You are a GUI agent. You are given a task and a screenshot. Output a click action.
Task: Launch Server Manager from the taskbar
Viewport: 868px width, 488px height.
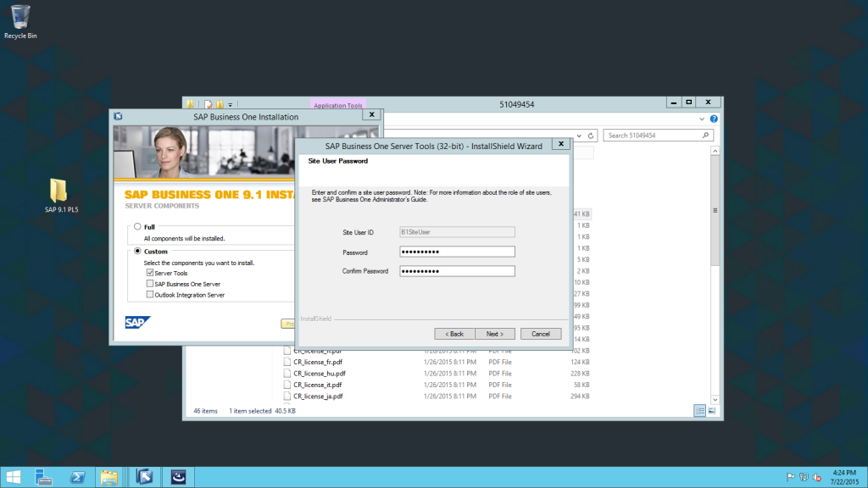[43, 477]
